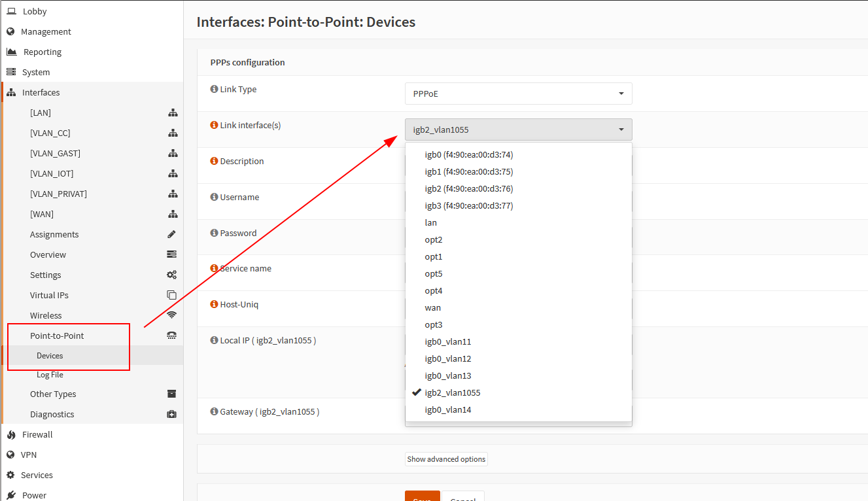The image size is (868, 501).
Task: Expand the Reporting sidebar section
Action: [43, 52]
